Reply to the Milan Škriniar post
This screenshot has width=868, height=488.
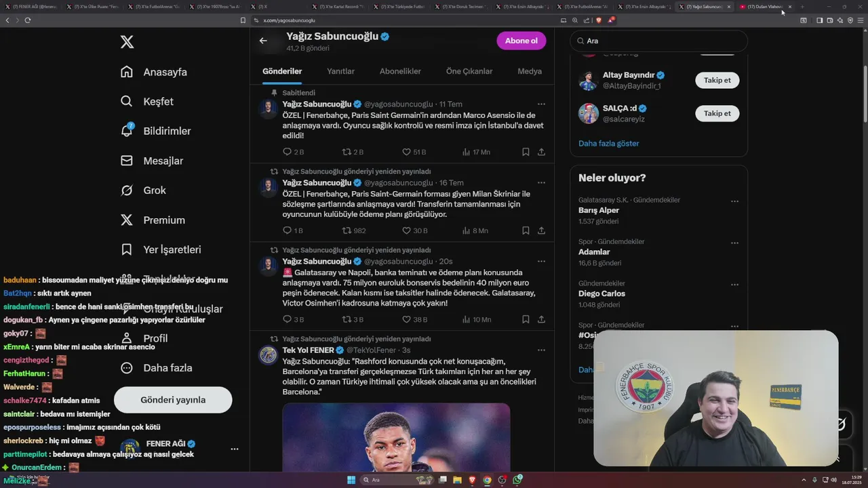pos(293,230)
